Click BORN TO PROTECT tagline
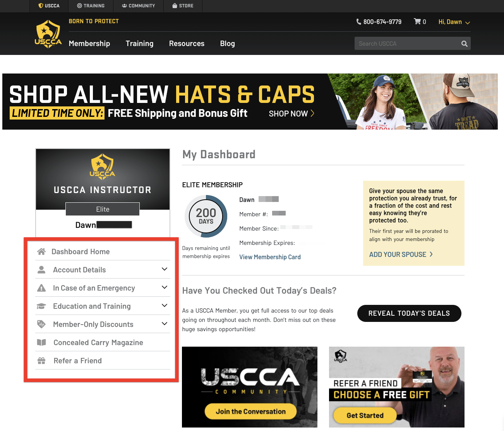The image size is (504, 431). pyautogui.click(x=94, y=21)
